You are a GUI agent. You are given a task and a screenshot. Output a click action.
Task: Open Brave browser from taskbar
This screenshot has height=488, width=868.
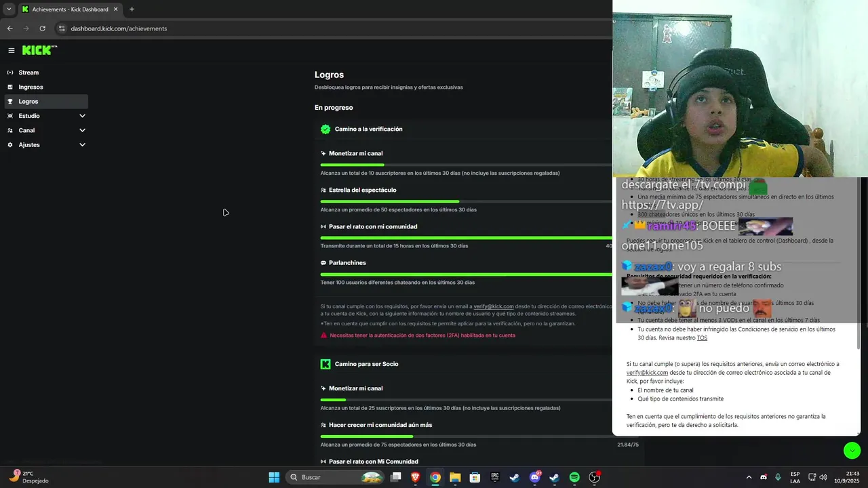(415, 477)
